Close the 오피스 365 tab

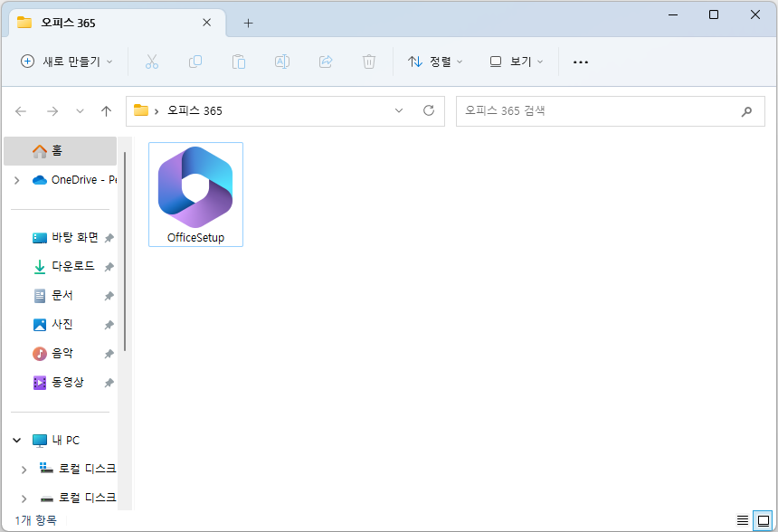[x=207, y=23]
